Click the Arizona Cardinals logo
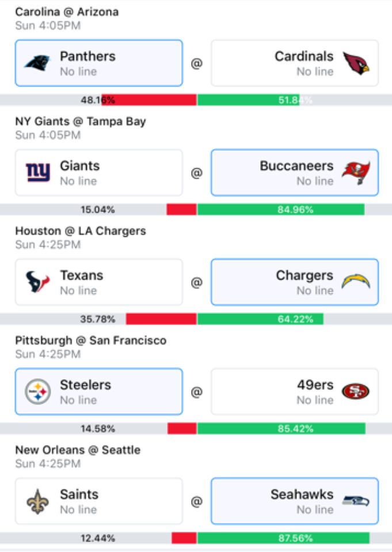This screenshot has width=392, height=552. pyautogui.click(x=356, y=63)
